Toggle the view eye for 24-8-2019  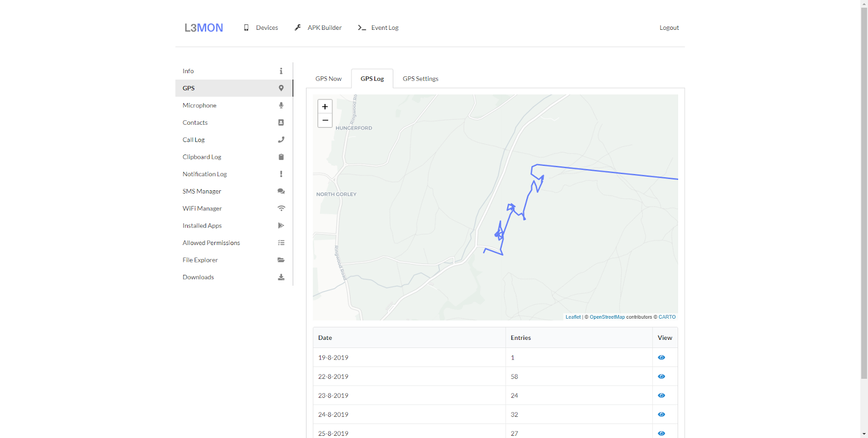click(x=661, y=415)
